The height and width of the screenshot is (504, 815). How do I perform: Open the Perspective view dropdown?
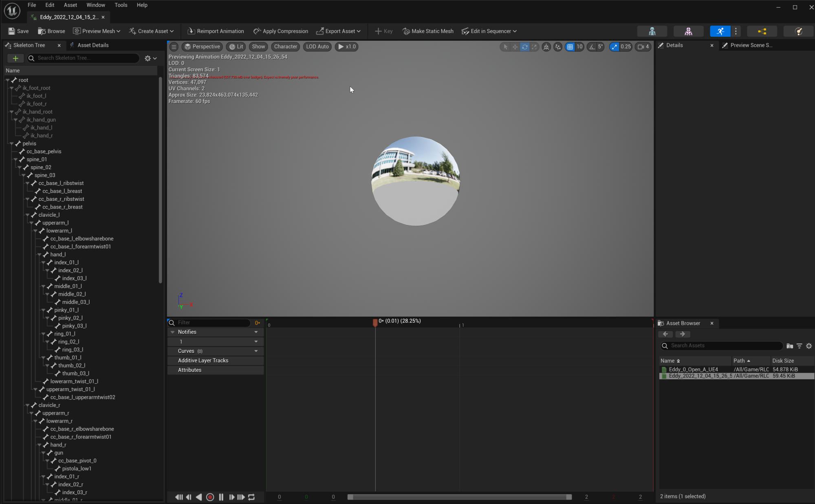click(x=202, y=46)
